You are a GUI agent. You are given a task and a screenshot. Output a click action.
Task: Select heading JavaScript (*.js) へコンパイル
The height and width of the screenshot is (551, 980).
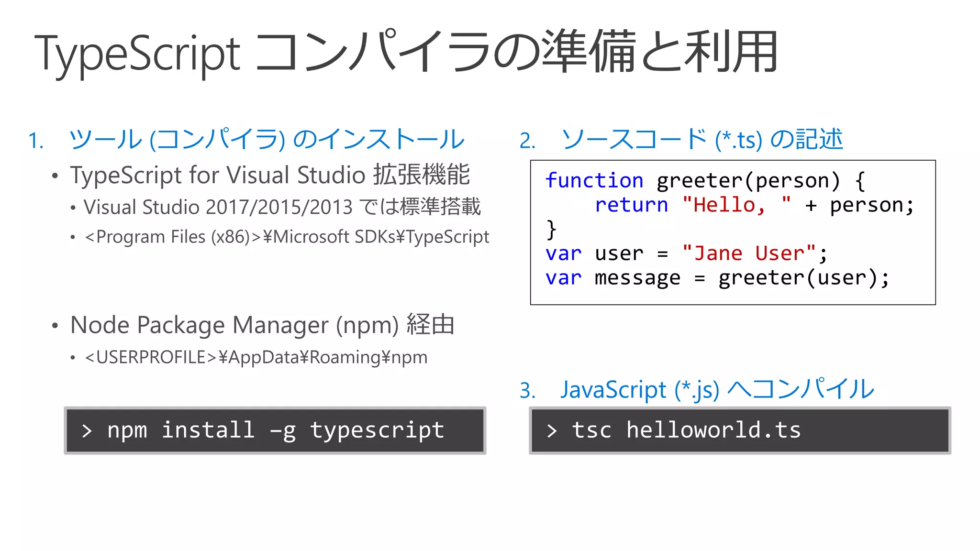[717, 389]
